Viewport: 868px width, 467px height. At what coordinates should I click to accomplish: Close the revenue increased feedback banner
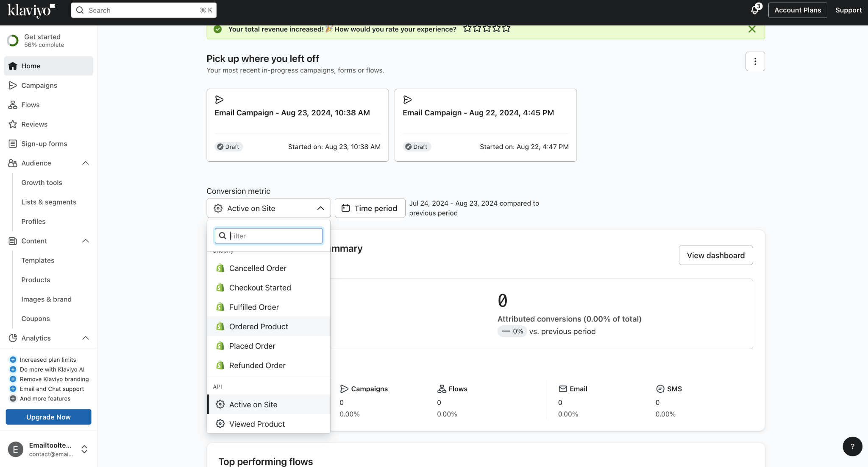(752, 29)
